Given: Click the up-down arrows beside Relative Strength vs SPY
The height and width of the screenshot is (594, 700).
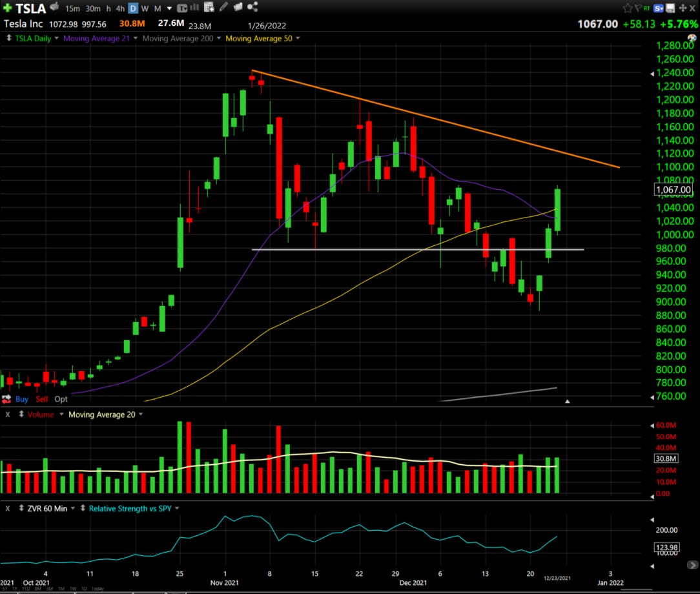Looking at the screenshot, I should point(83,508).
